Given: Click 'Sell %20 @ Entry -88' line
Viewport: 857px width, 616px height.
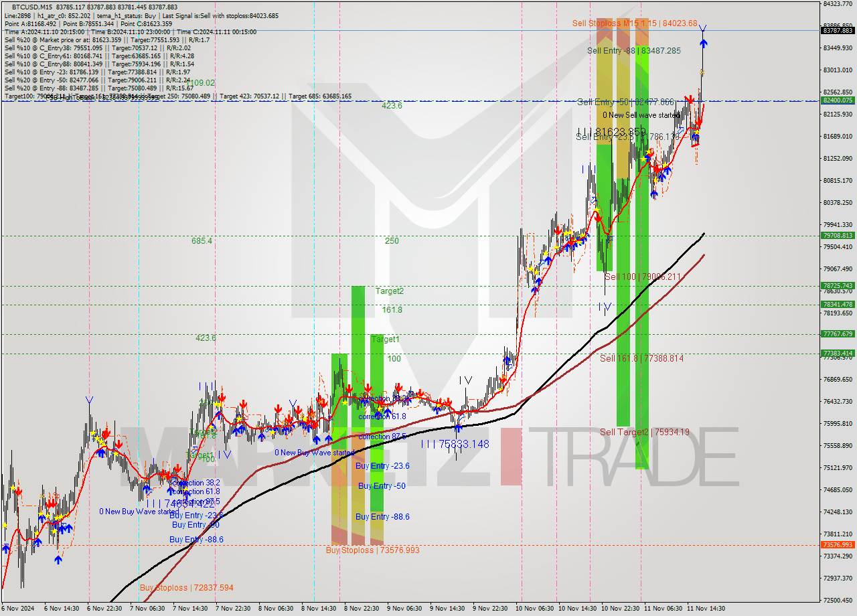Looking at the screenshot, I should [99, 88].
